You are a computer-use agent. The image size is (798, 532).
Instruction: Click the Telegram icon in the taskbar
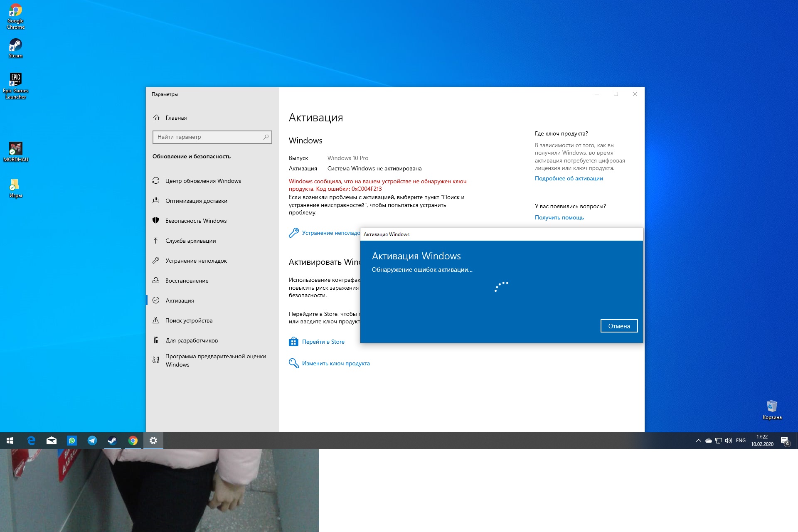click(x=92, y=441)
